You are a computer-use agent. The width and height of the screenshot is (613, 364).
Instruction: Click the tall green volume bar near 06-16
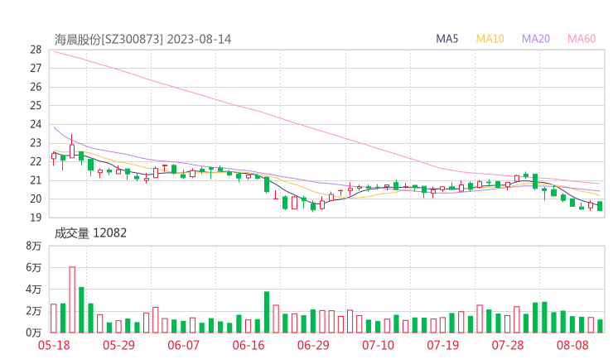click(x=267, y=313)
